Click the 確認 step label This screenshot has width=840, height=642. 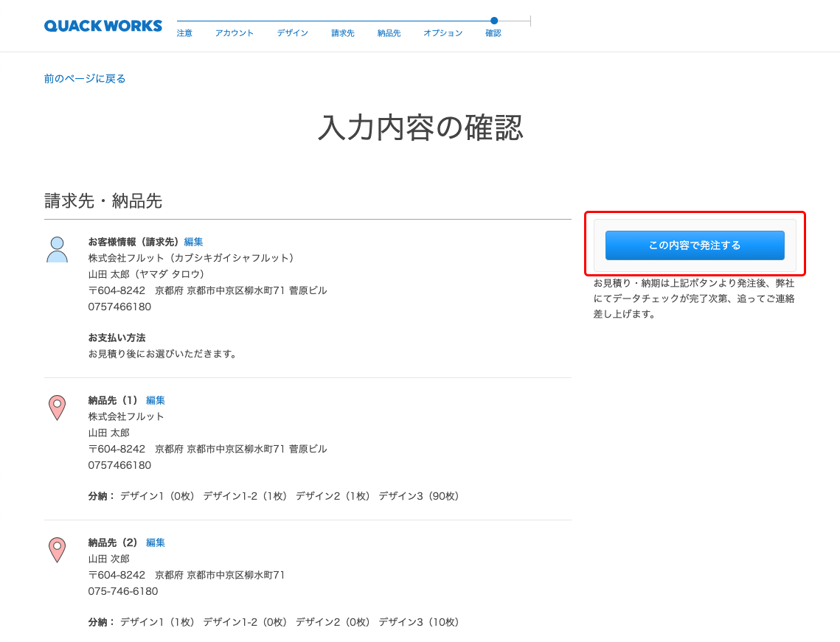coord(493,32)
